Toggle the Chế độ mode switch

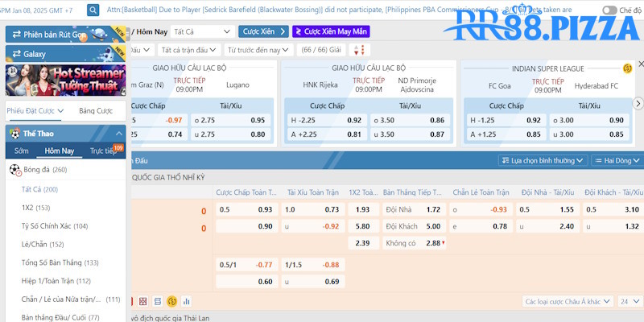coord(610,10)
